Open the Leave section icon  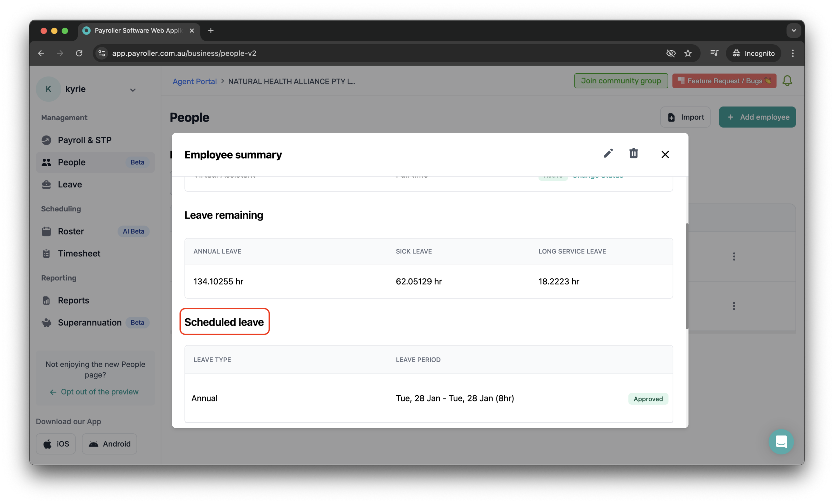coord(46,184)
